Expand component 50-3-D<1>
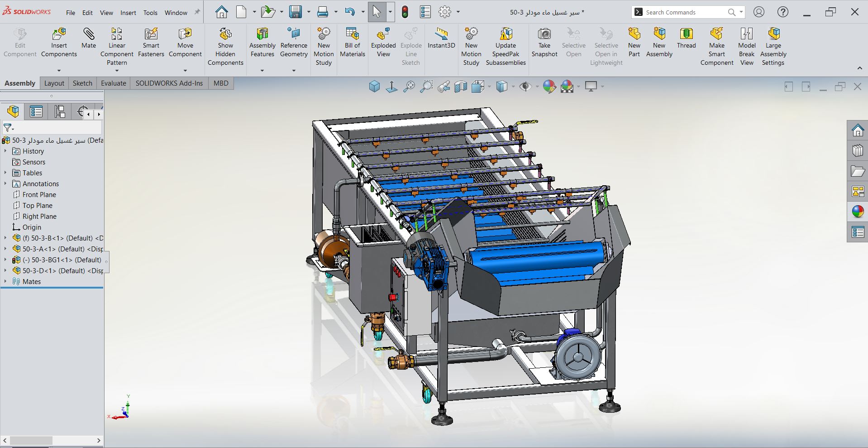 pos(5,271)
